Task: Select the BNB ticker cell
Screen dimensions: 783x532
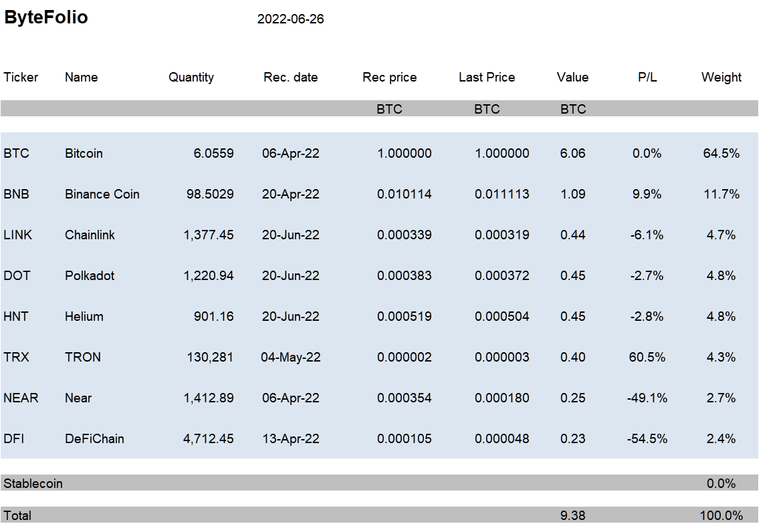Action: [17, 194]
